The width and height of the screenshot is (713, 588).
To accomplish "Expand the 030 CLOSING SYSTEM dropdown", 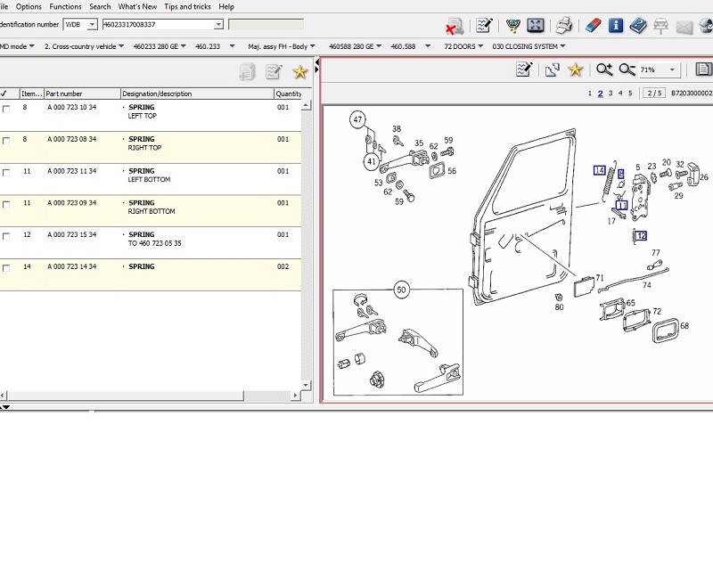I will (x=563, y=46).
